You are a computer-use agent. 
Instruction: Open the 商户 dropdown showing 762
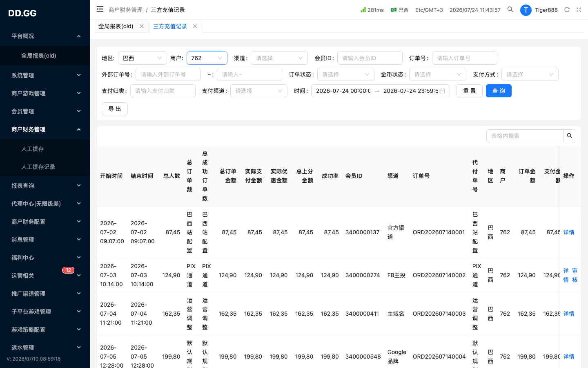pyautogui.click(x=207, y=58)
